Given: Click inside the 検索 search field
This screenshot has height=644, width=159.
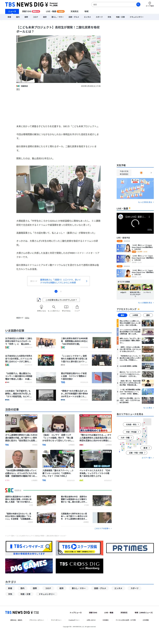Looking at the screenshot, I should [x=114, y=4].
